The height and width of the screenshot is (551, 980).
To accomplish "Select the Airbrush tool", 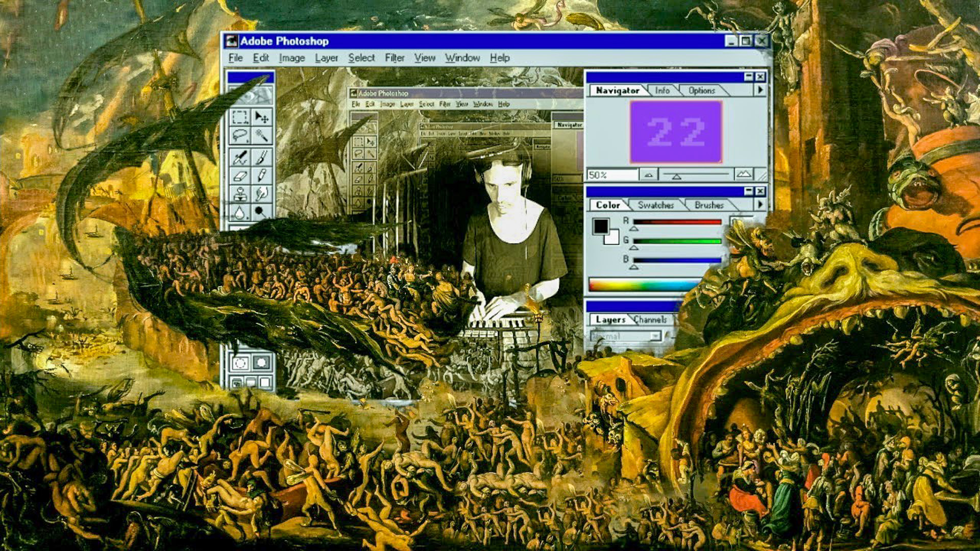I will click(x=240, y=157).
